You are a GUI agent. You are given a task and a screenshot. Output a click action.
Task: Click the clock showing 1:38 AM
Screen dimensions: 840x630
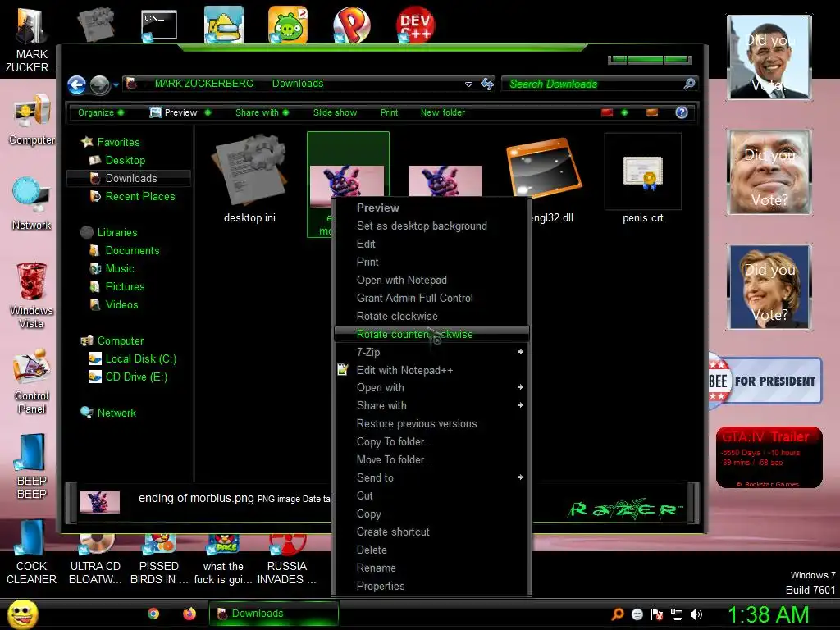point(768,614)
